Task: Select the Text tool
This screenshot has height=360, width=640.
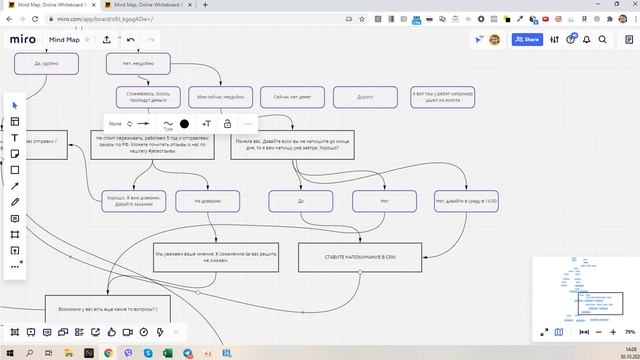Action: 15,138
